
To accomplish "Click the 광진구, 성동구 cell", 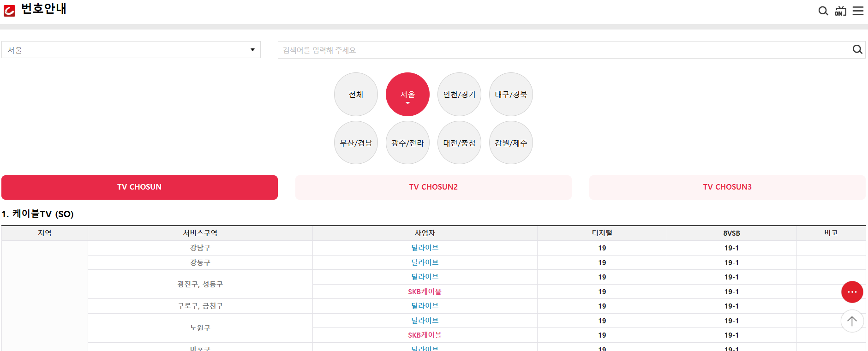I will point(200,284).
